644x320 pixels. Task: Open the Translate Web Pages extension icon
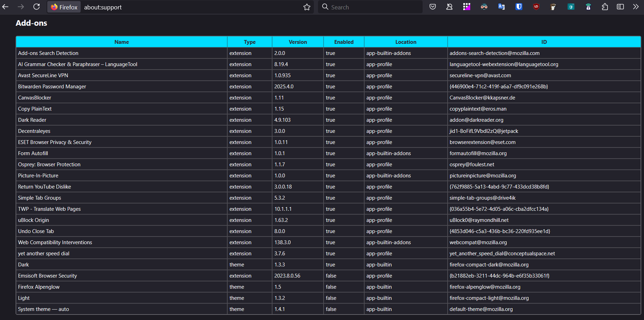coord(502,7)
